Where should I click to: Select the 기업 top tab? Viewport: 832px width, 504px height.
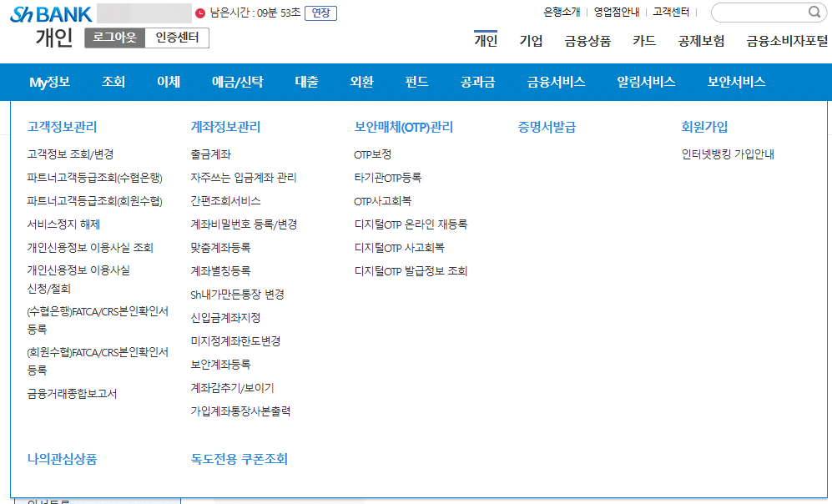point(531,41)
